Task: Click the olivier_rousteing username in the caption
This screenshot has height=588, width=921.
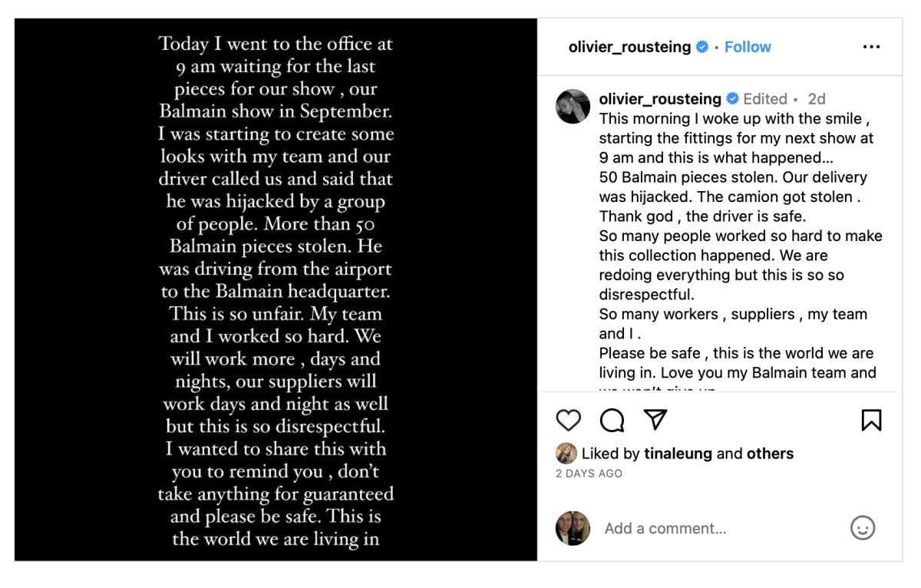Action: point(660,99)
